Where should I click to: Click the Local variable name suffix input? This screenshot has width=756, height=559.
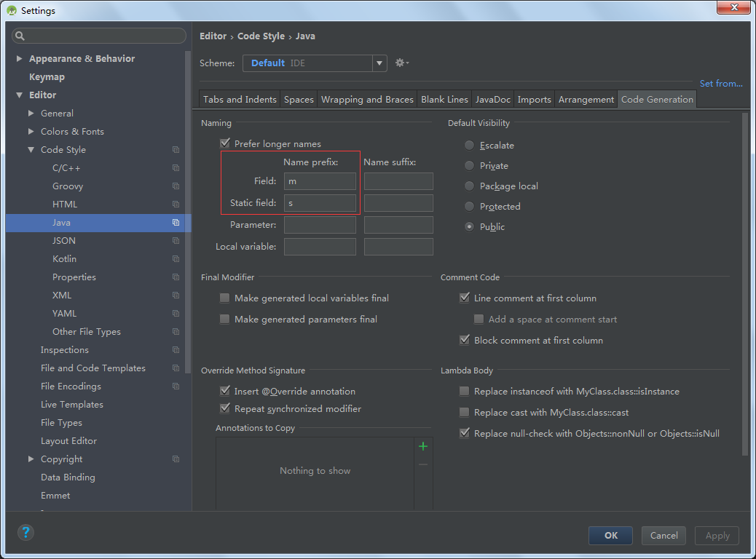[x=398, y=247]
